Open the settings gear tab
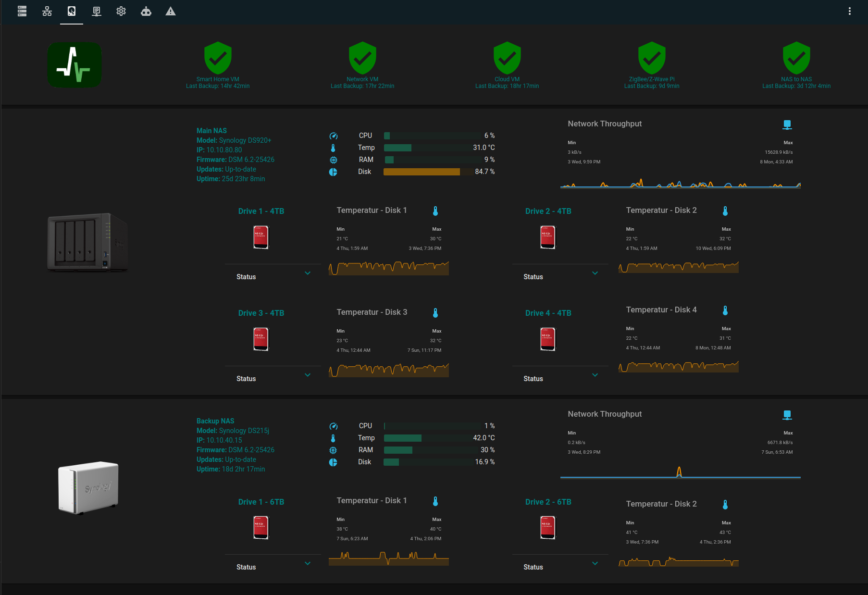 pyautogui.click(x=121, y=11)
